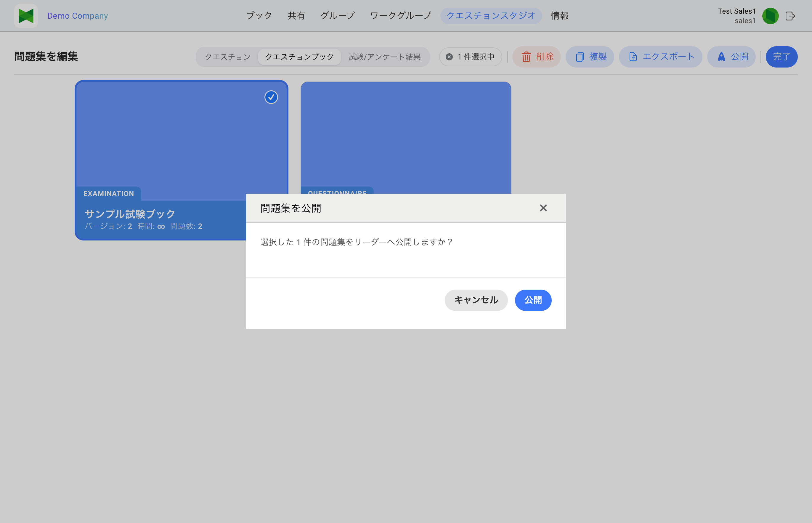
Task: Open the 情報 menu item
Action: coord(560,16)
